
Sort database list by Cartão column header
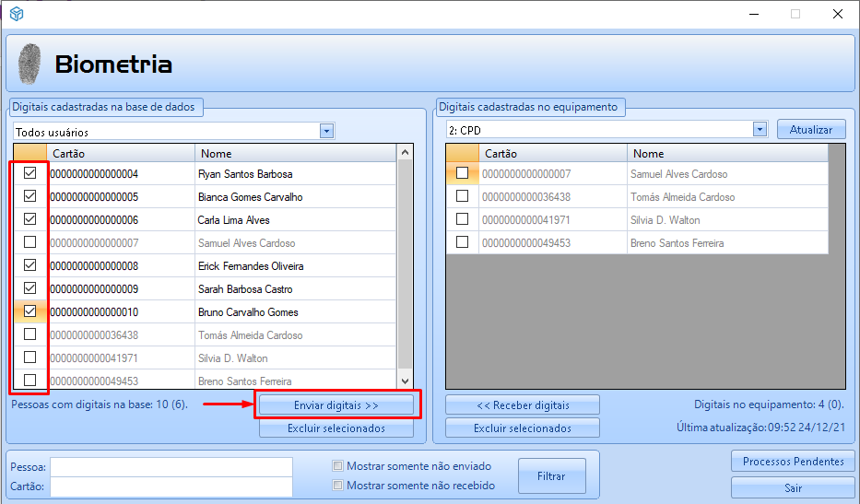click(x=120, y=154)
